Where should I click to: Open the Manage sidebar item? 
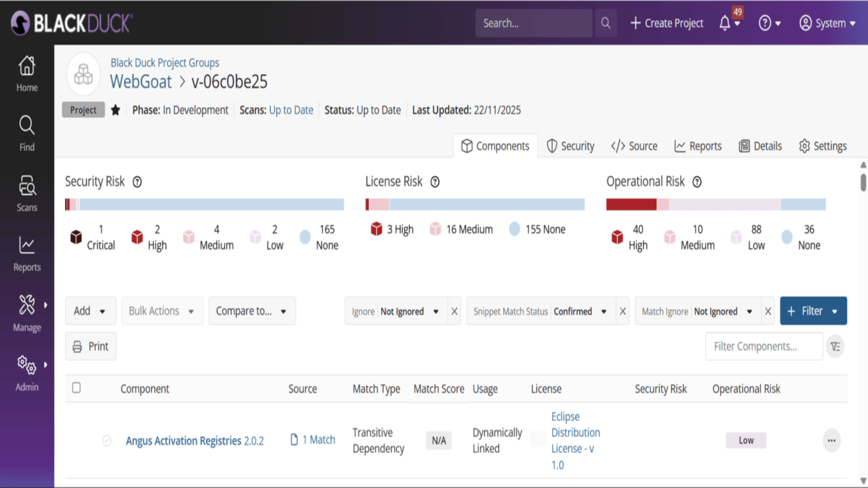click(x=27, y=314)
